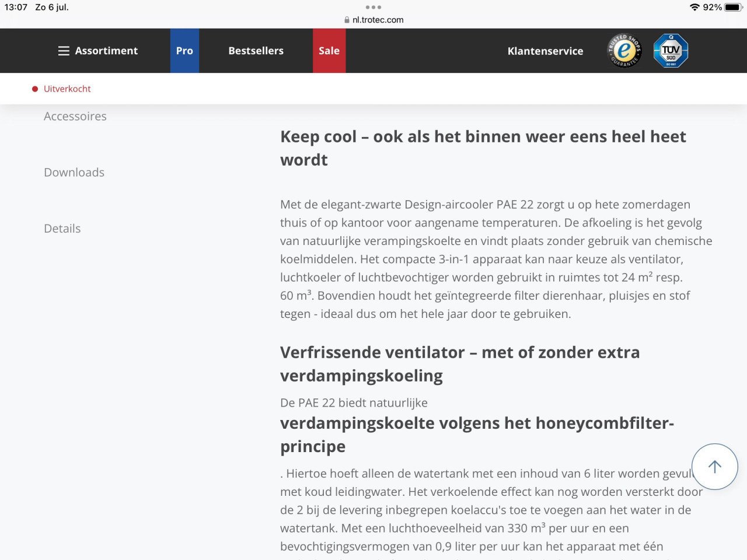This screenshot has width=747, height=560.
Task: Open the Sale page
Action: (329, 51)
